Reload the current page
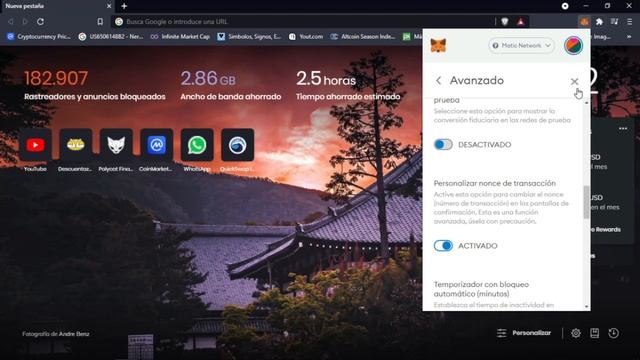This screenshot has height=360, width=640. click(40, 22)
